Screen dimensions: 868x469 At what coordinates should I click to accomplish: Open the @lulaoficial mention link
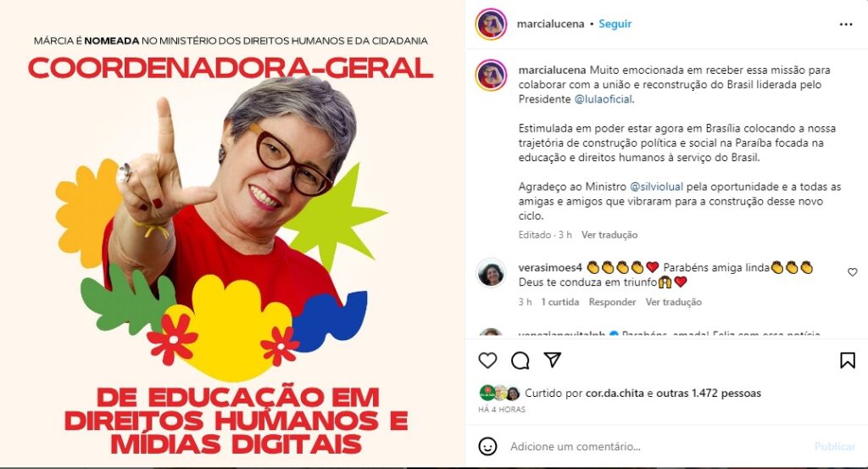[604, 99]
